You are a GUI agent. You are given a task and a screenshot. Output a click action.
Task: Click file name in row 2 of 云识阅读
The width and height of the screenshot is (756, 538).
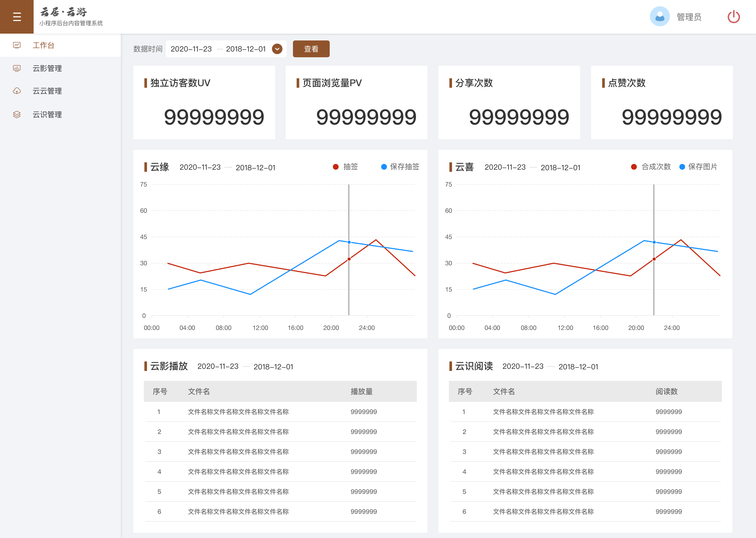coord(543,432)
